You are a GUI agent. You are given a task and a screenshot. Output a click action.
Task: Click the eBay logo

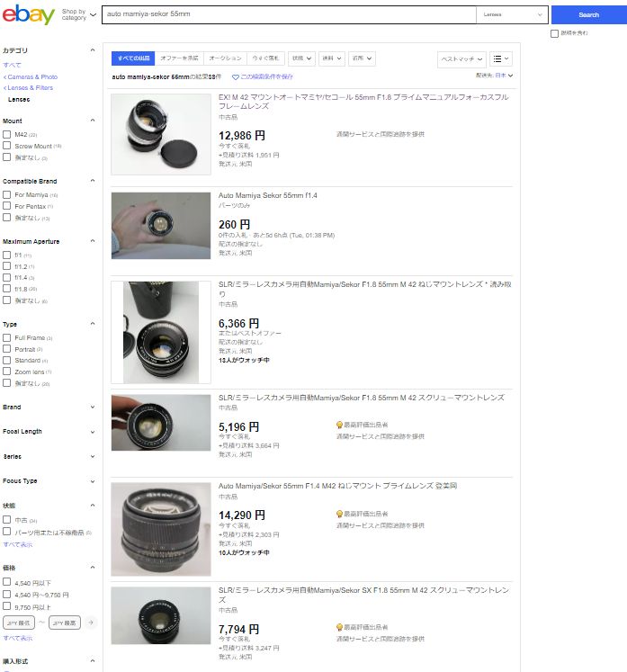(28, 15)
